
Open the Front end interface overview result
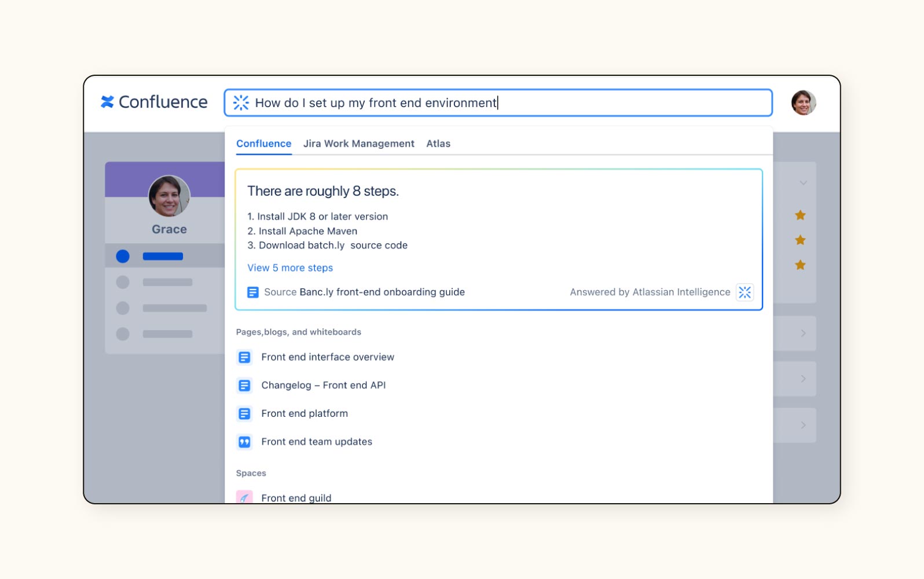click(328, 357)
